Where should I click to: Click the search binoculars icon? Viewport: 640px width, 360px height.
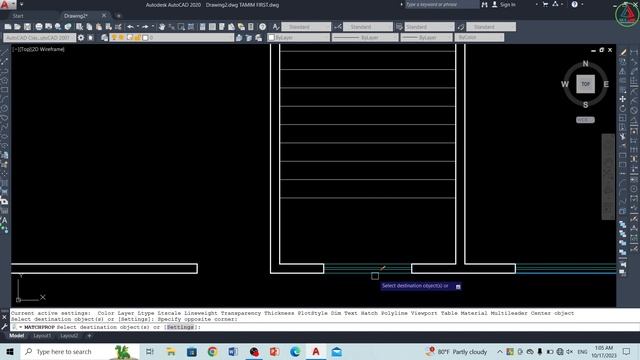(x=484, y=5)
